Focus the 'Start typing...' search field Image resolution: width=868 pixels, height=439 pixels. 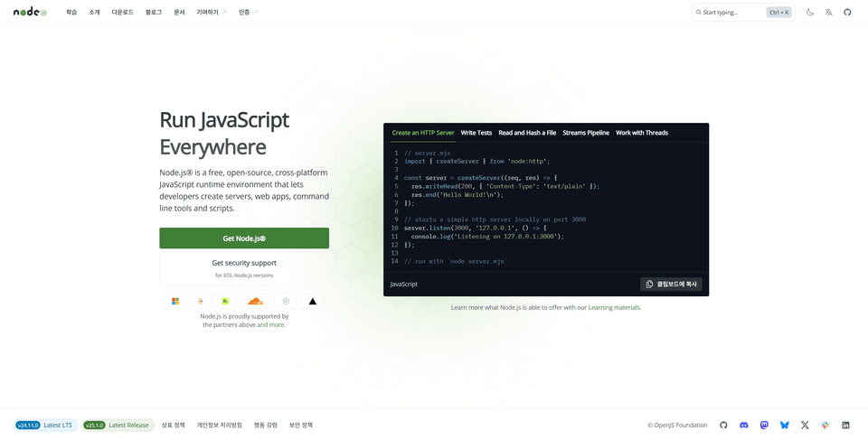click(743, 12)
